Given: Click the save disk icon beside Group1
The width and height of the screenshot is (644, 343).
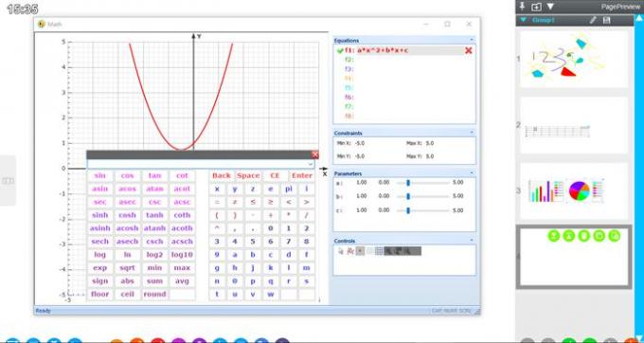Looking at the screenshot, I should click(607, 20).
